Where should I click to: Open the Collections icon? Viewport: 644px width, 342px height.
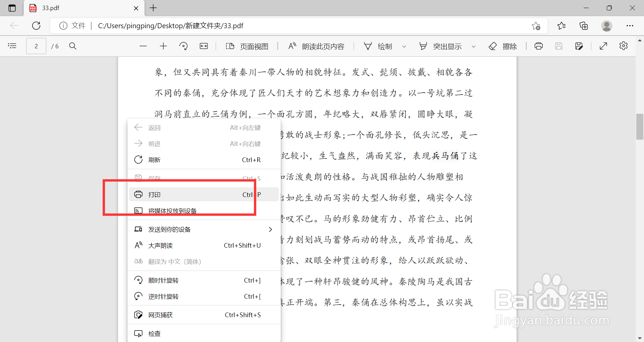click(x=584, y=26)
